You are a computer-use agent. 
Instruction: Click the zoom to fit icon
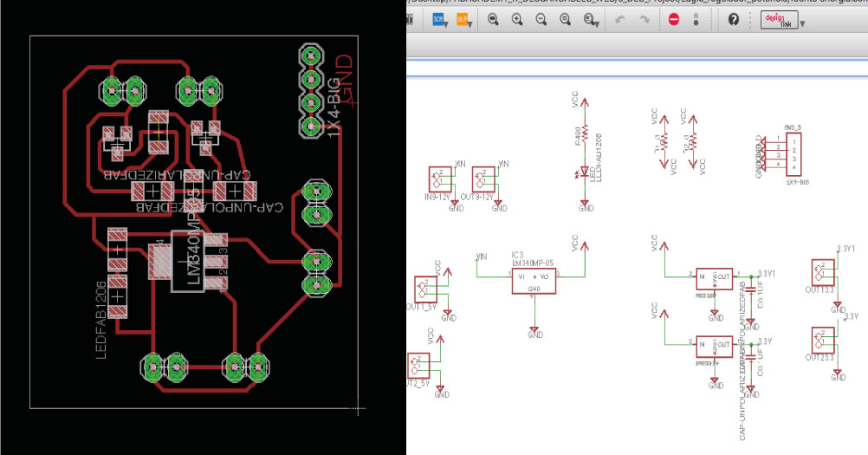[493, 20]
